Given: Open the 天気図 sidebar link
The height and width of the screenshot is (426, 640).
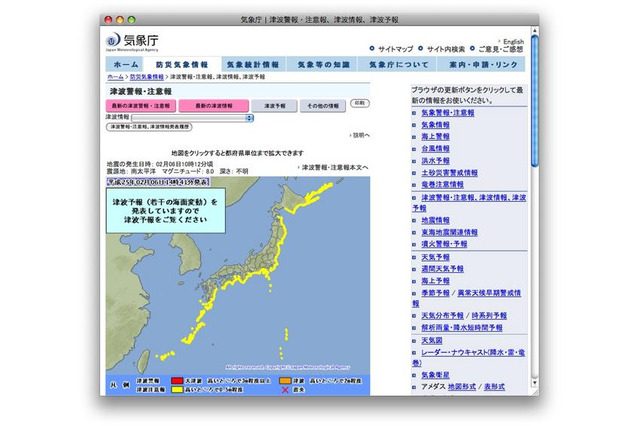Looking at the screenshot, I should click(431, 340).
